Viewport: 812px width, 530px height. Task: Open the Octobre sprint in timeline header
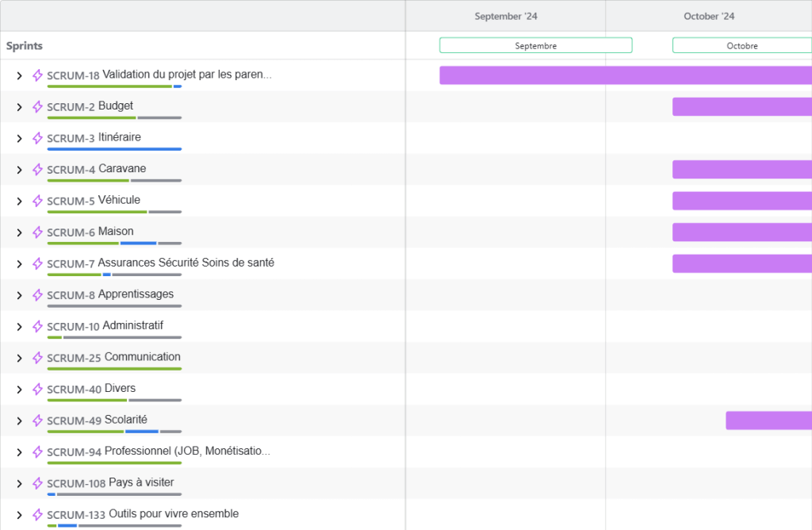(x=741, y=45)
